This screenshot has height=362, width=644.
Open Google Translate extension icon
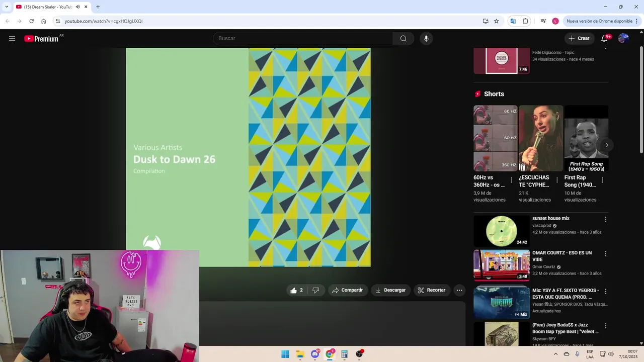[513, 21]
